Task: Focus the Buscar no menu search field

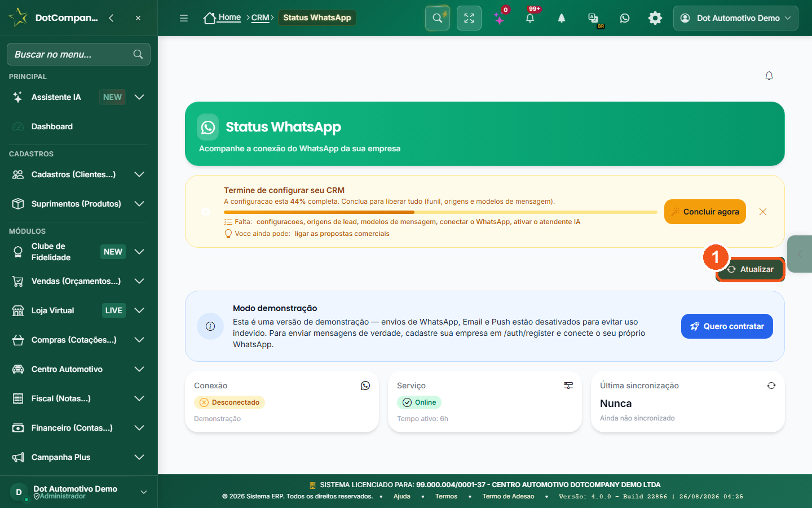Action: tap(78, 54)
